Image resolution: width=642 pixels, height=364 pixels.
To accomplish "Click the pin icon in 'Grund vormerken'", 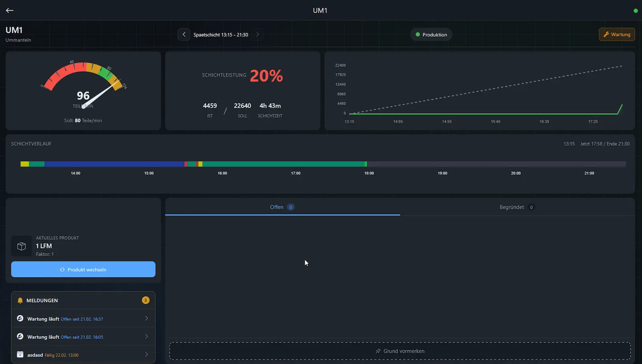I will point(378,351).
